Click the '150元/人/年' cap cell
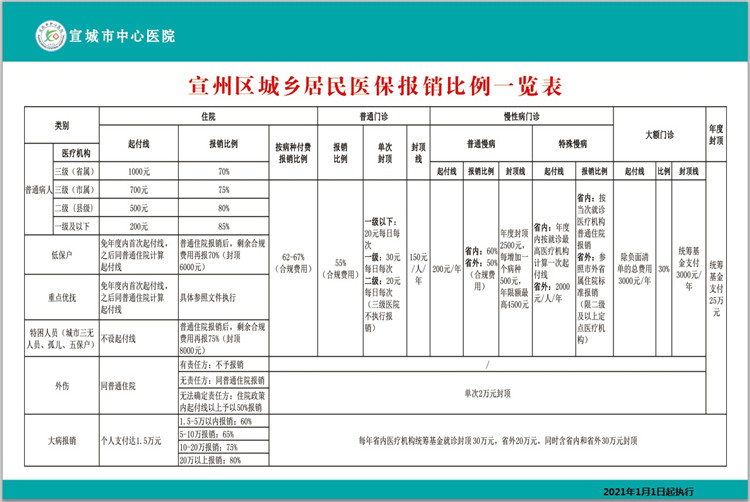 [x=418, y=268]
